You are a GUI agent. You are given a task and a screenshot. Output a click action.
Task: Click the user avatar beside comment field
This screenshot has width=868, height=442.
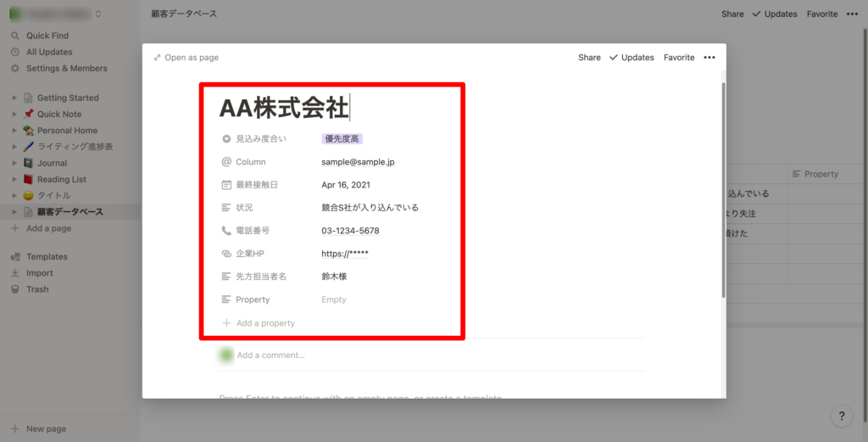[x=225, y=355]
